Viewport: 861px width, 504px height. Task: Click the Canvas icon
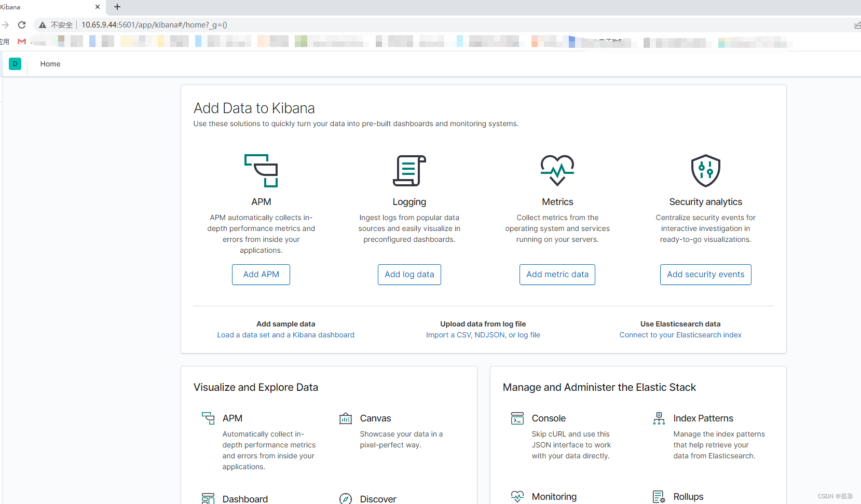(346, 418)
